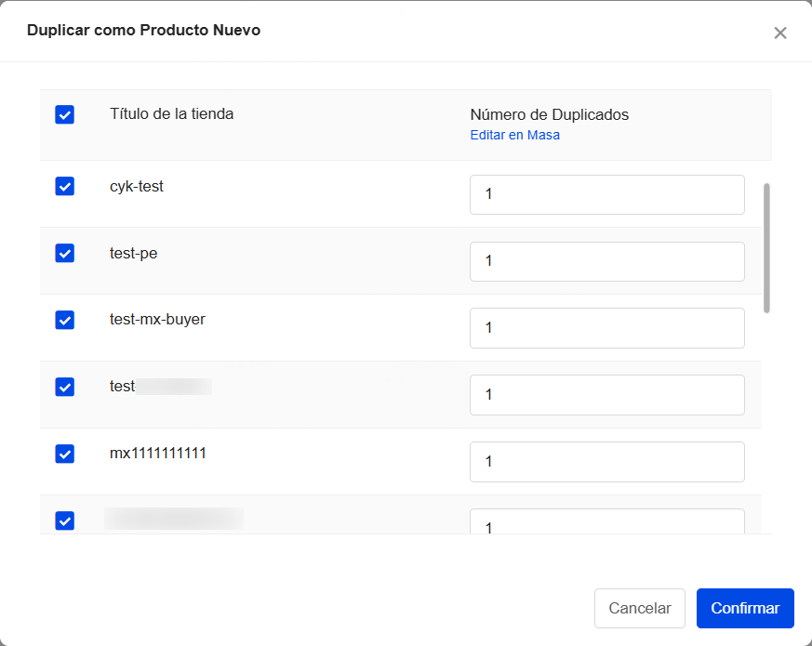Uncheck the mx1111111111 store checkbox

point(65,454)
